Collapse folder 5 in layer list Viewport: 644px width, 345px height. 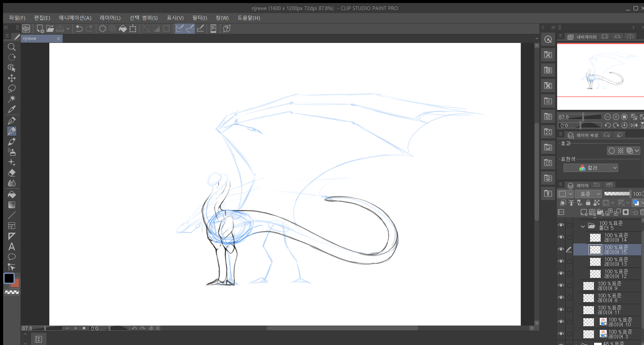click(583, 226)
